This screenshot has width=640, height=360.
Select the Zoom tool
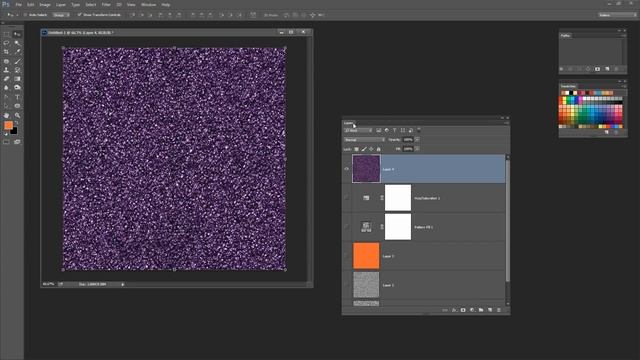17,116
